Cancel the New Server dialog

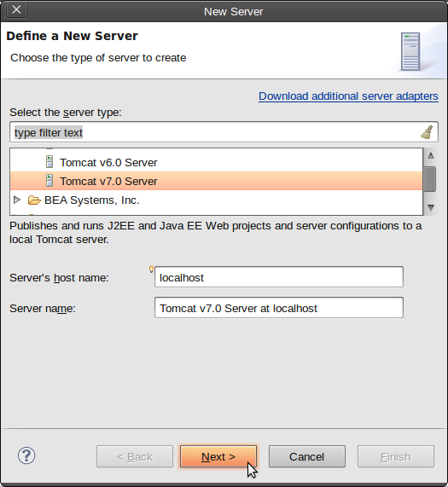click(307, 456)
